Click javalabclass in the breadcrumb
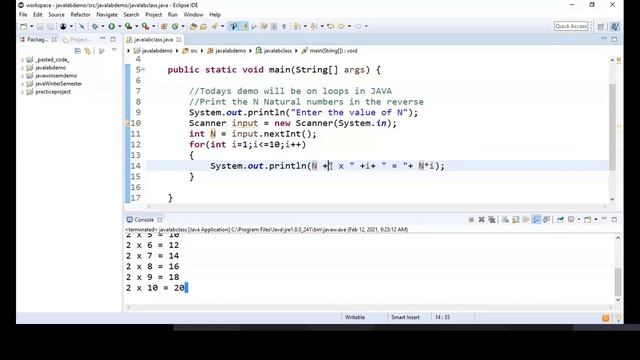The width and height of the screenshot is (640, 360). point(278,51)
